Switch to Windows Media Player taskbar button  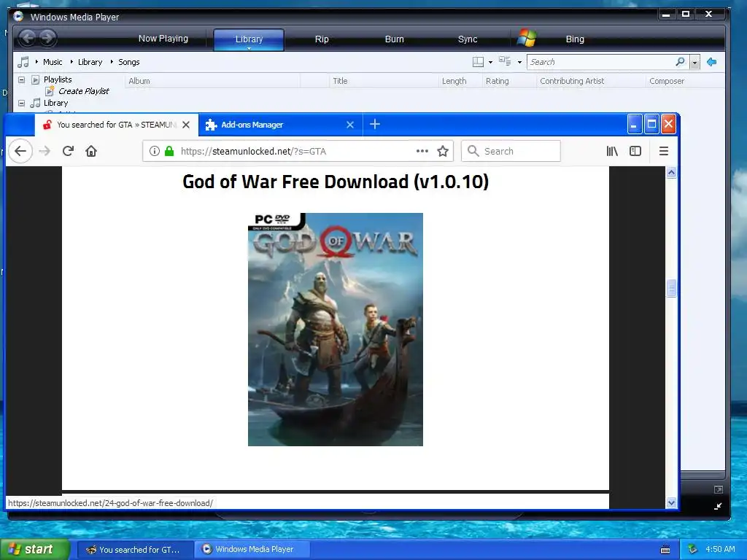click(252, 549)
